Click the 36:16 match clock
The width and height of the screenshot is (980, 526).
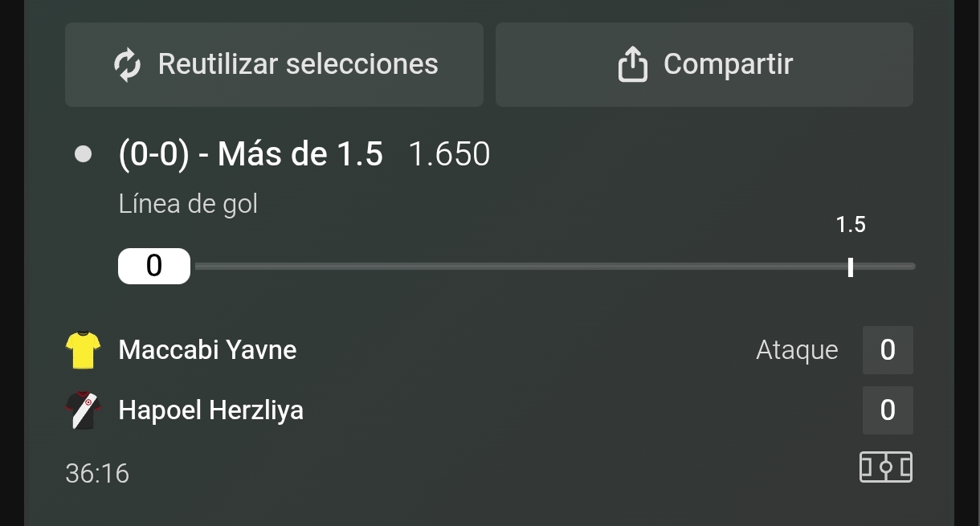point(97,474)
